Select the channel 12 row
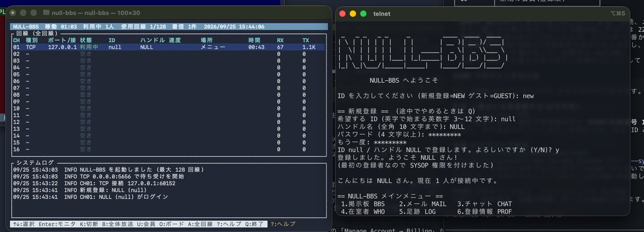 click(169, 122)
